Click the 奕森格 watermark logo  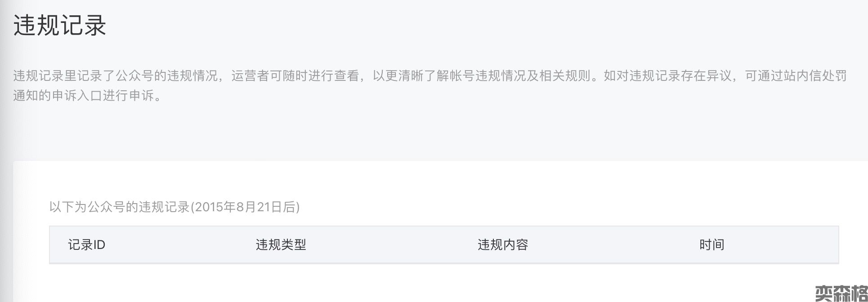pyautogui.click(x=841, y=293)
